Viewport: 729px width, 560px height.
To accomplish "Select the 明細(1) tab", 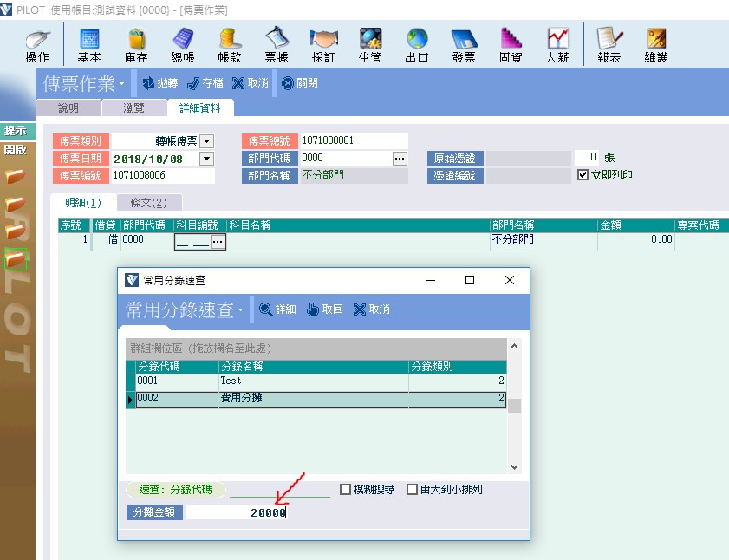I will [x=83, y=203].
